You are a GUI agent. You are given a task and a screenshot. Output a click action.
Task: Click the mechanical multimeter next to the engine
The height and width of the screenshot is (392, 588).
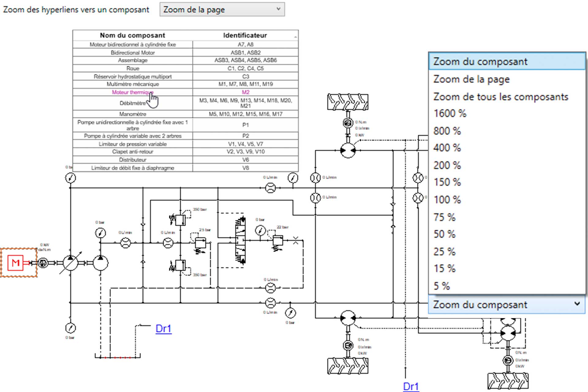tap(43, 263)
